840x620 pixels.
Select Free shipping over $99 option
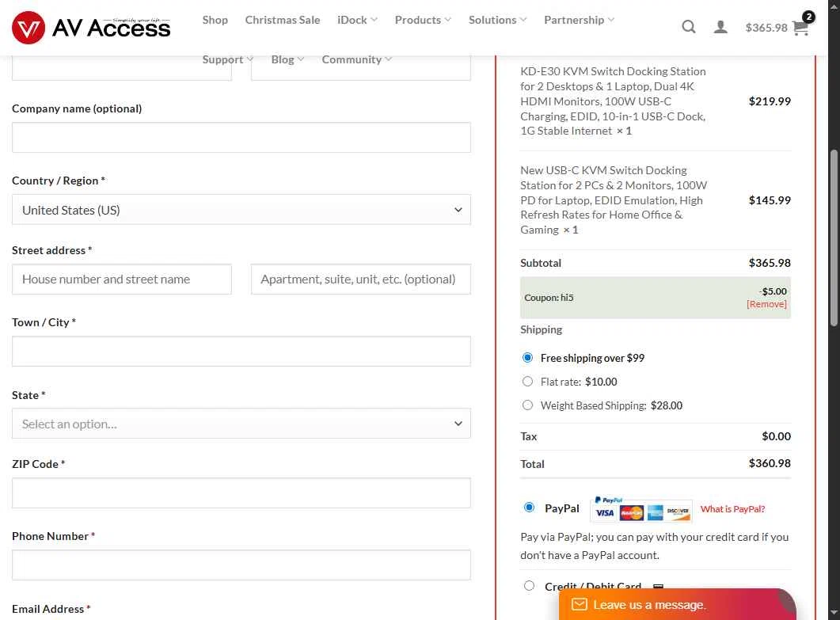(528, 357)
